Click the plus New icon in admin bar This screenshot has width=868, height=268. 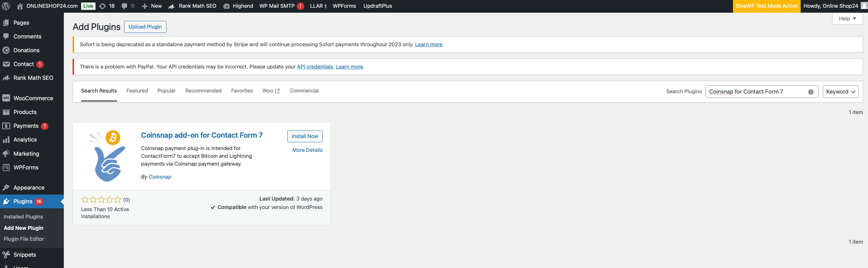point(145,6)
